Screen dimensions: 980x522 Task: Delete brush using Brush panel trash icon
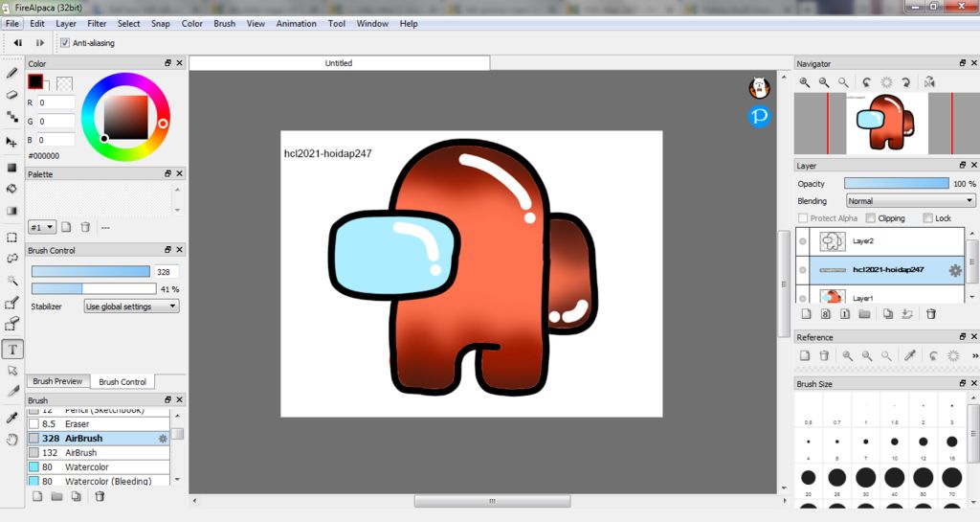(100, 496)
